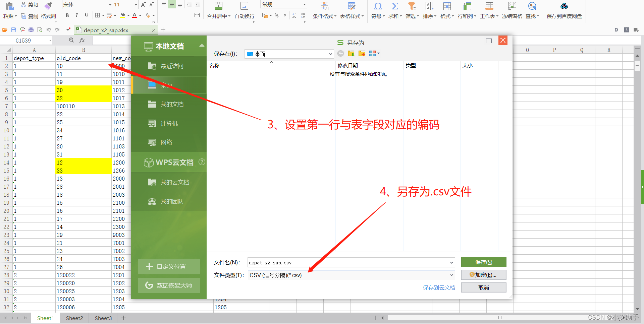Viewport: 644px width, 324px height.
Task: Toggle left text alignment
Action: [163, 15]
